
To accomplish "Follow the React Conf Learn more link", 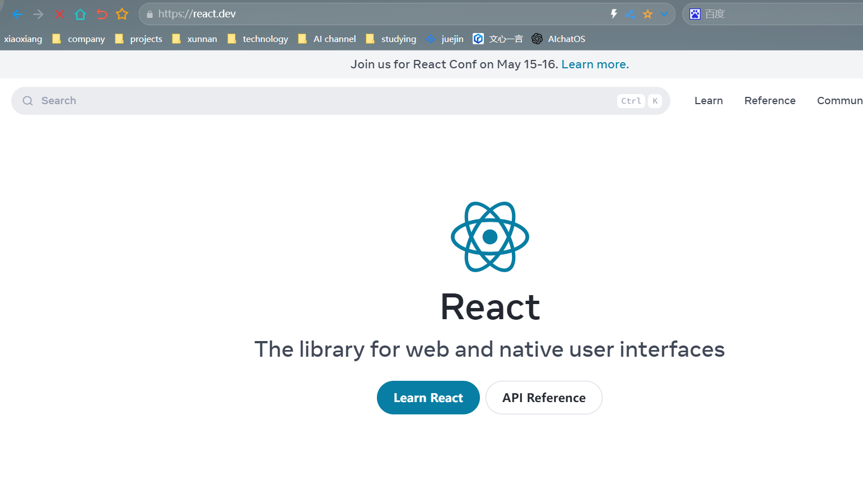I will point(595,64).
